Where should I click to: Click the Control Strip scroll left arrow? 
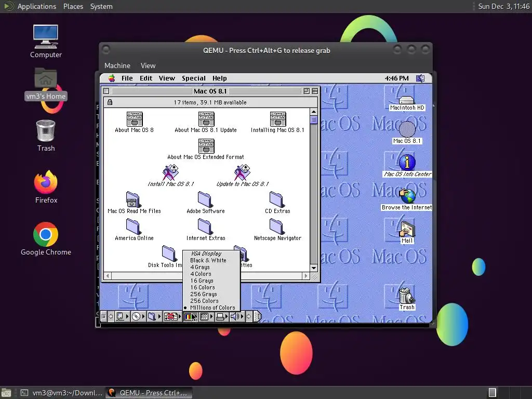(110, 316)
